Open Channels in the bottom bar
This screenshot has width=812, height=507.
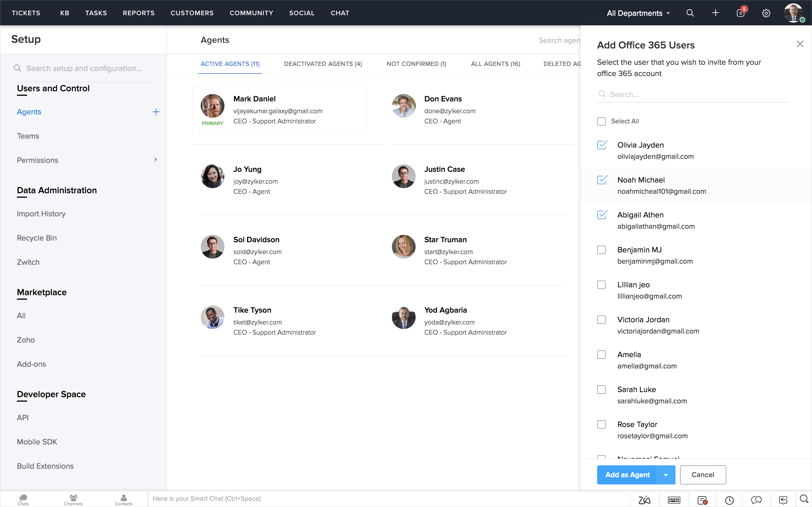pyautogui.click(x=73, y=499)
